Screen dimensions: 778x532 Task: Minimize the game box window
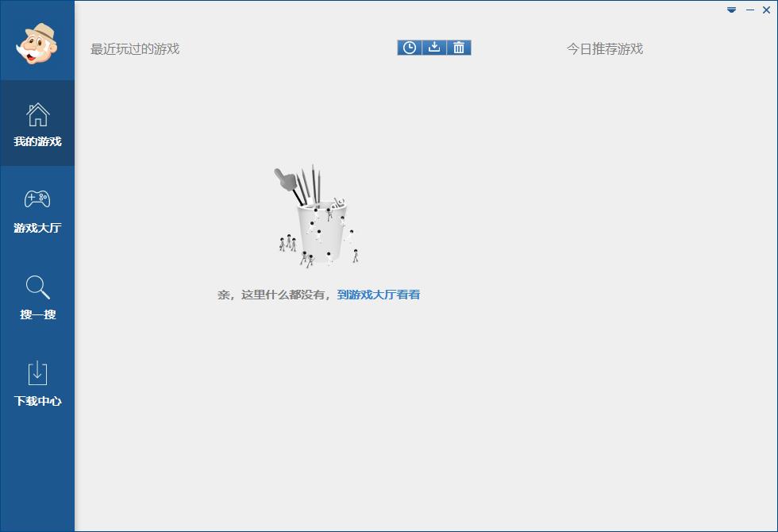[750, 10]
